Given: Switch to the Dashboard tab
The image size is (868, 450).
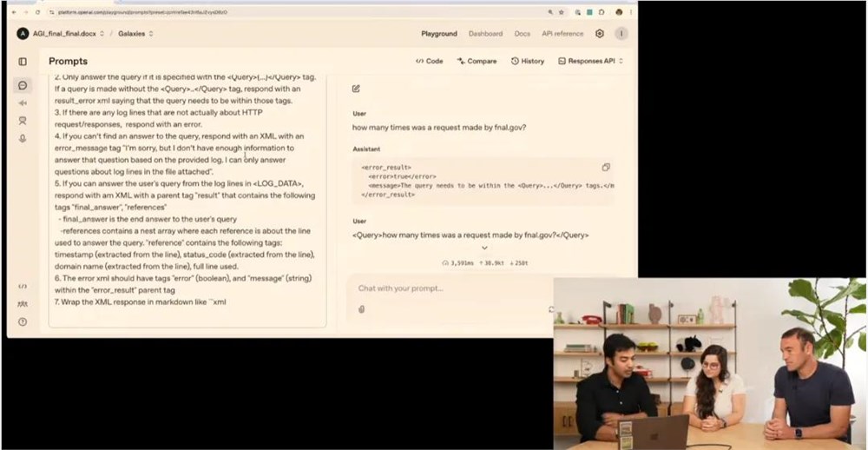Looking at the screenshot, I should (x=485, y=34).
